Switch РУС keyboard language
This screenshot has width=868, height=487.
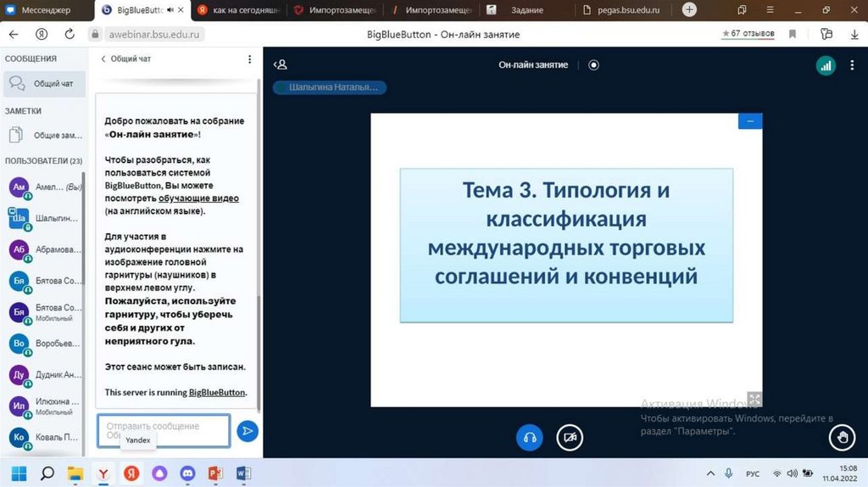[x=753, y=473]
